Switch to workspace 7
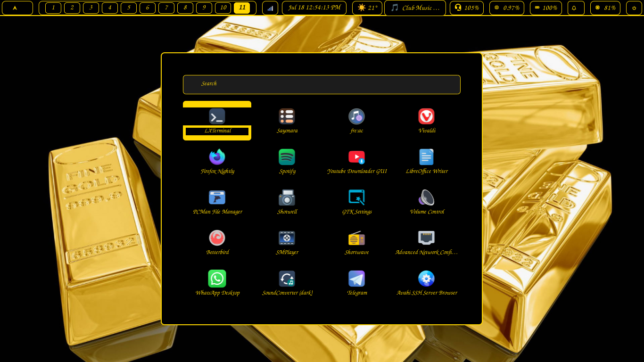Image resolution: width=644 pixels, height=362 pixels. pyautogui.click(x=166, y=8)
